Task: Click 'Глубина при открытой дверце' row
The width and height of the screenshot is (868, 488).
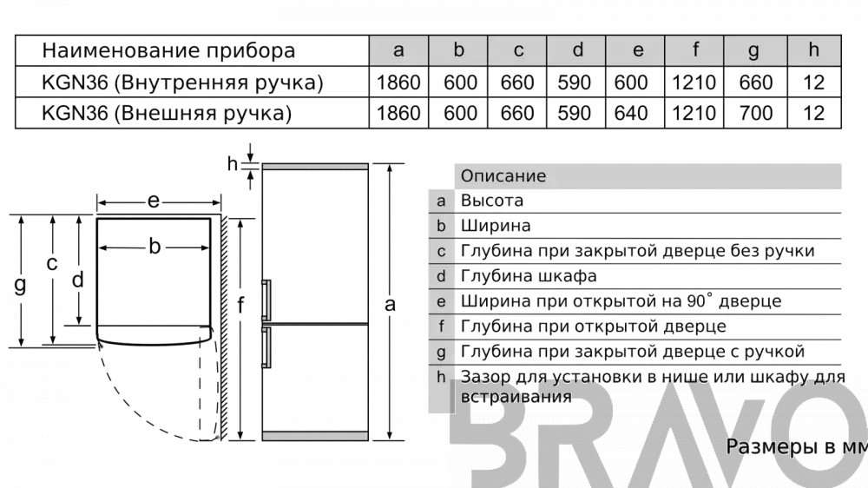Action: 635,326
